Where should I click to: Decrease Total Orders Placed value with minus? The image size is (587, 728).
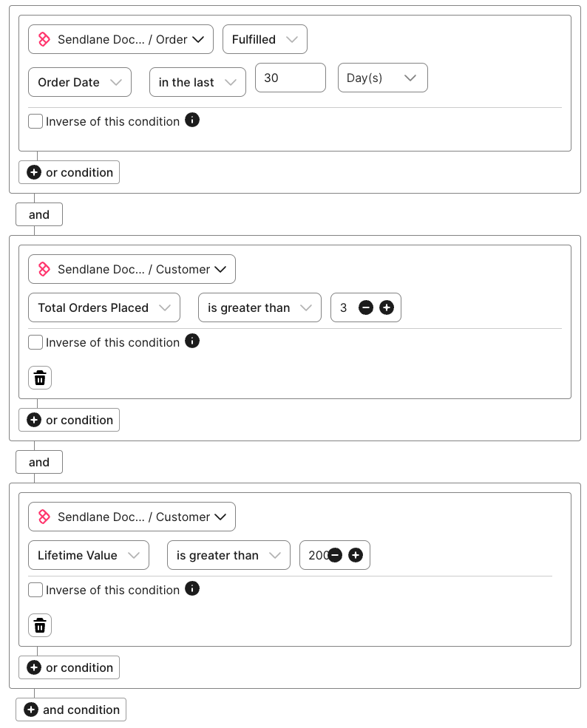(x=365, y=307)
